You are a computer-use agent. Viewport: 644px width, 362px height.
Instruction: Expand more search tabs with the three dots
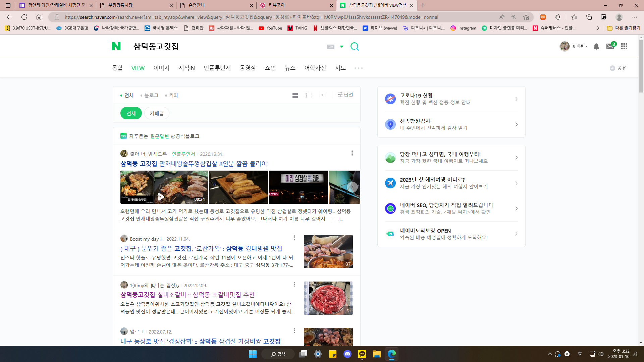click(x=359, y=68)
